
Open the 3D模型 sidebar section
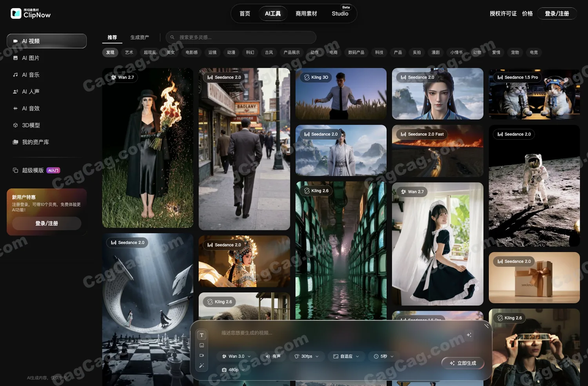coord(47,126)
